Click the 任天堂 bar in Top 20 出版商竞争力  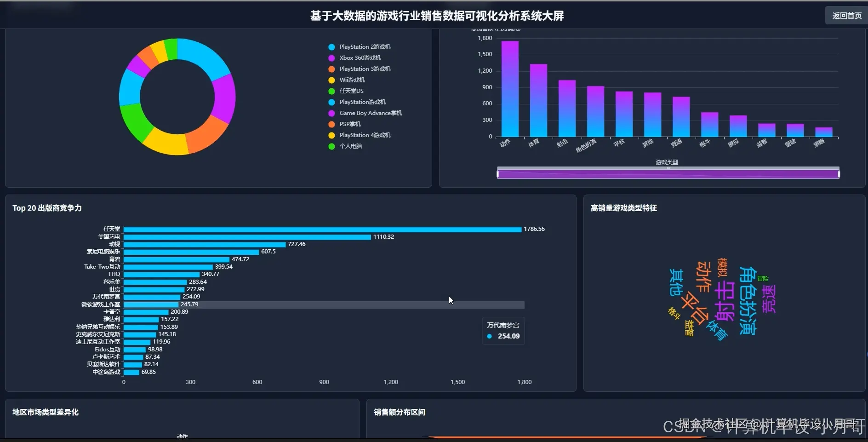pos(322,229)
